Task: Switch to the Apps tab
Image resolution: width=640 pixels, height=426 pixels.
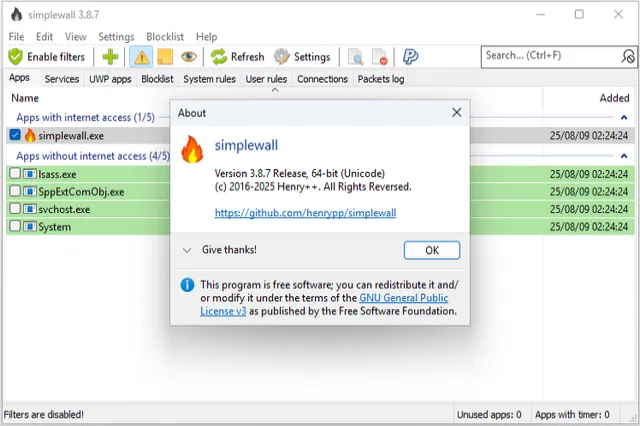Action: (x=20, y=78)
